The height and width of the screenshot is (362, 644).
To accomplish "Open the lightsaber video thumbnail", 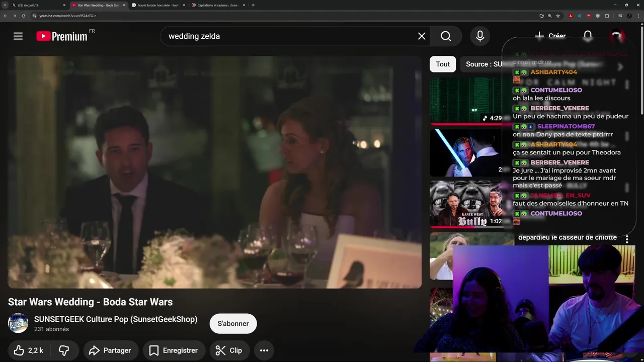I will (466, 153).
